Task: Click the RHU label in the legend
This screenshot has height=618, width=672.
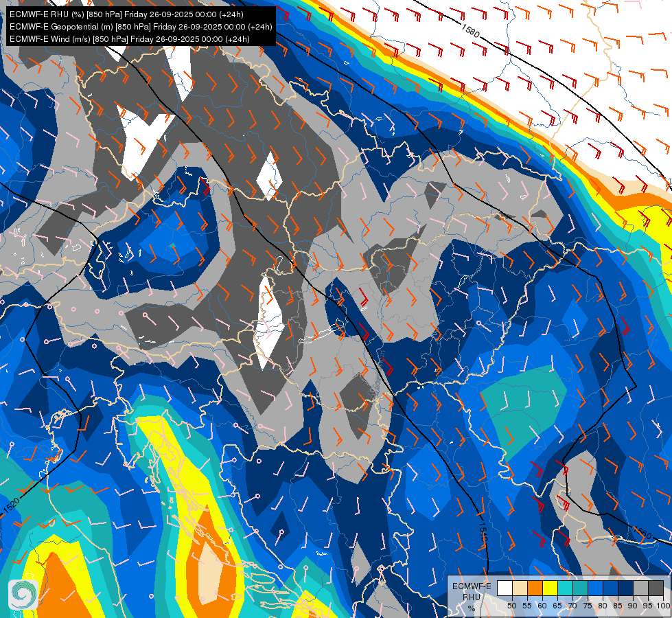Action: click(x=472, y=597)
